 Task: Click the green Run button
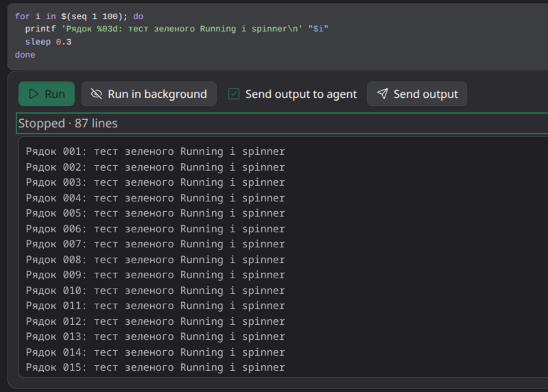pyautogui.click(x=47, y=94)
